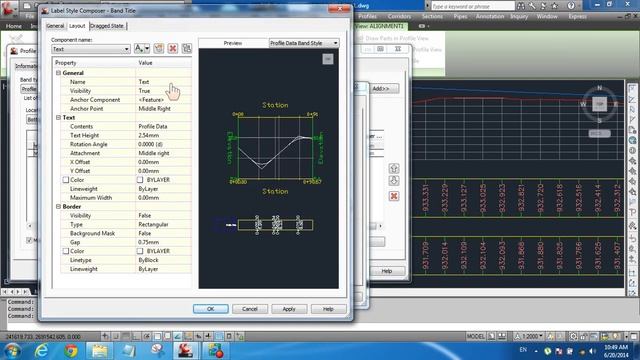Open the help question-mark icon in title bar

tap(571, 6)
